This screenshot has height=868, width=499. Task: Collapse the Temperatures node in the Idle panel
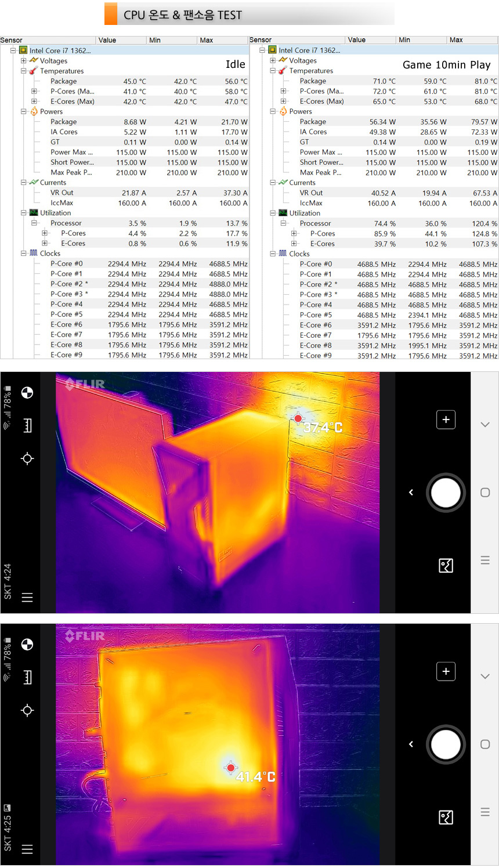click(x=24, y=71)
